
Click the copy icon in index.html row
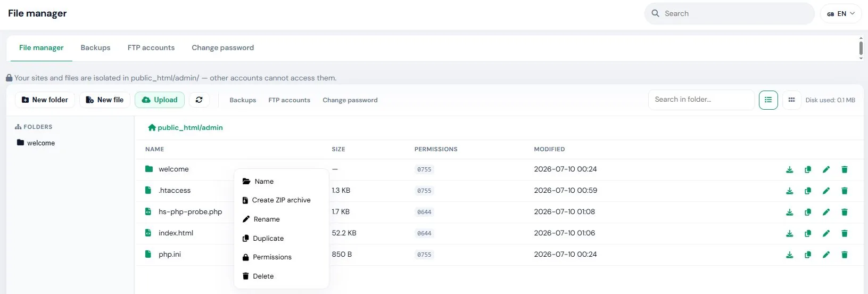[808, 233]
